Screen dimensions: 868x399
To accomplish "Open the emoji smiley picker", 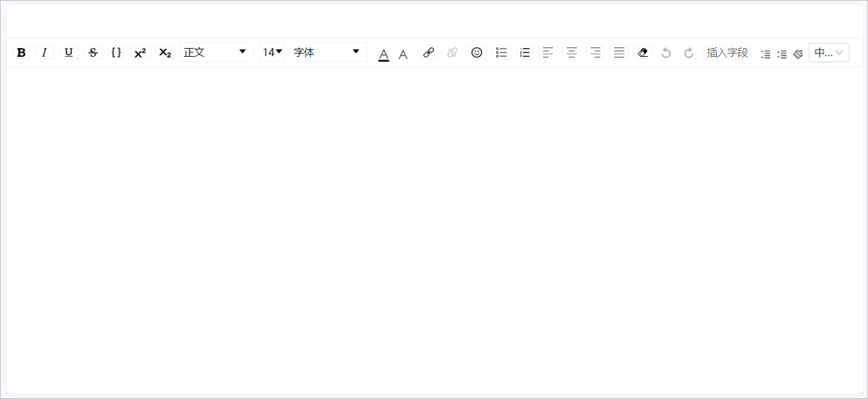I will point(477,53).
